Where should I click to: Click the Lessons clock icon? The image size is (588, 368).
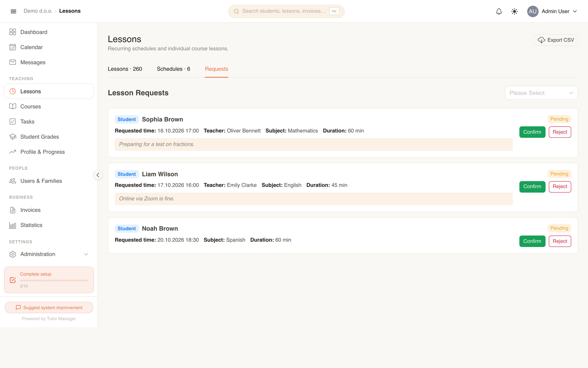click(x=13, y=91)
